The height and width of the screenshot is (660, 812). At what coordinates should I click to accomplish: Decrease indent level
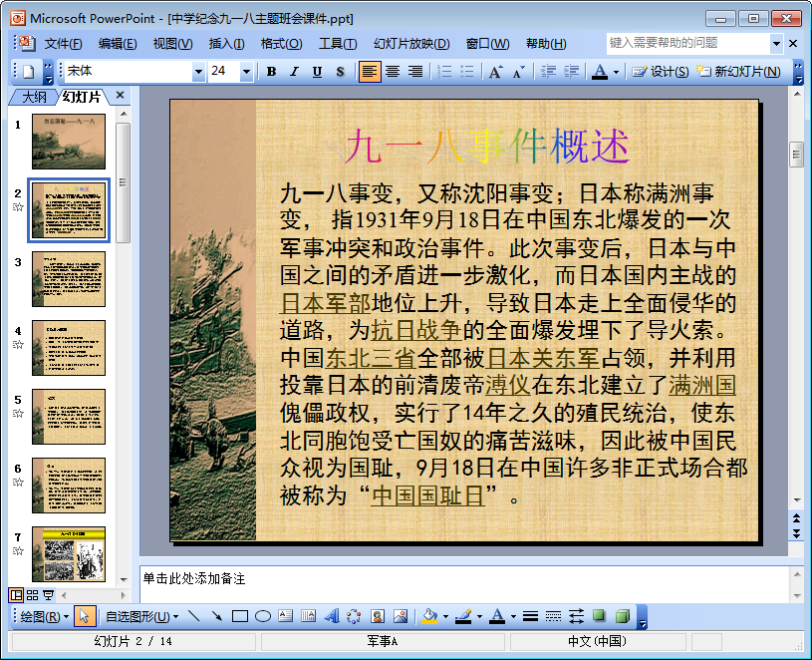pyautogui.click(x=548, y=72)
